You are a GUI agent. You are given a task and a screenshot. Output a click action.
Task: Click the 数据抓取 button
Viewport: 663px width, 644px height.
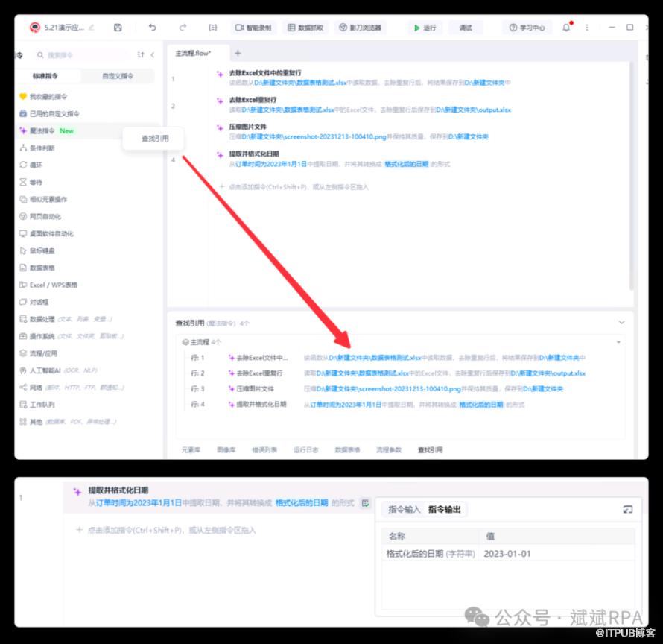pyautogui.click(x=305, y=28)
